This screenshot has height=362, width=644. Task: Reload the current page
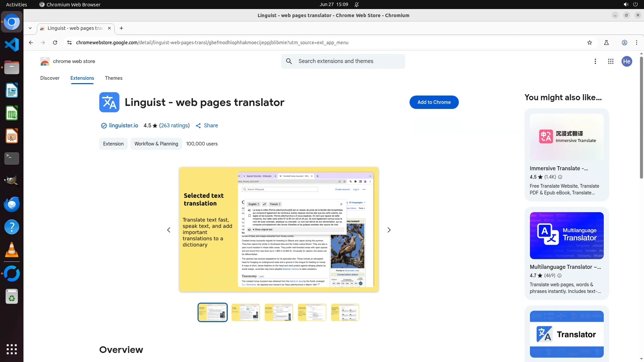(x=55, y=43)
